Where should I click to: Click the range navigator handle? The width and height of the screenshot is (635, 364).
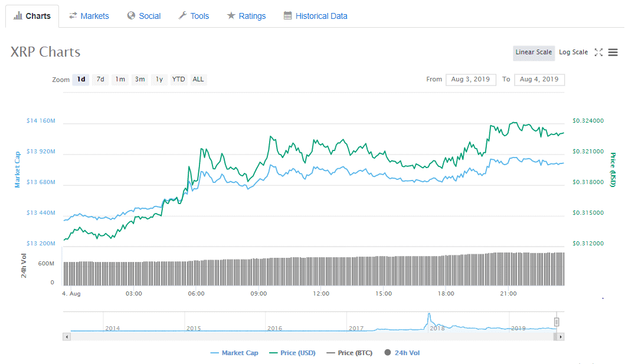coord(557,322)
